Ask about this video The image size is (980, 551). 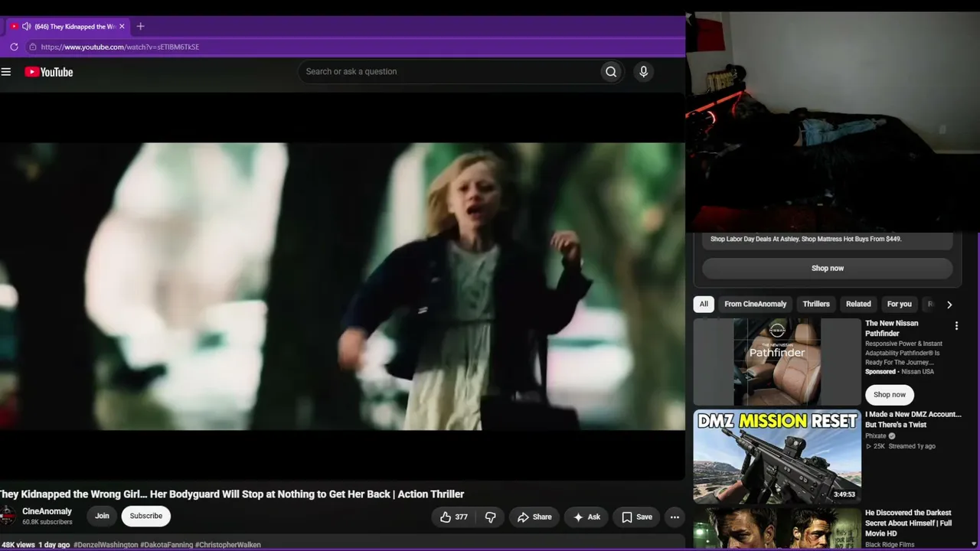pyautogui.click(x=586, y=517)
